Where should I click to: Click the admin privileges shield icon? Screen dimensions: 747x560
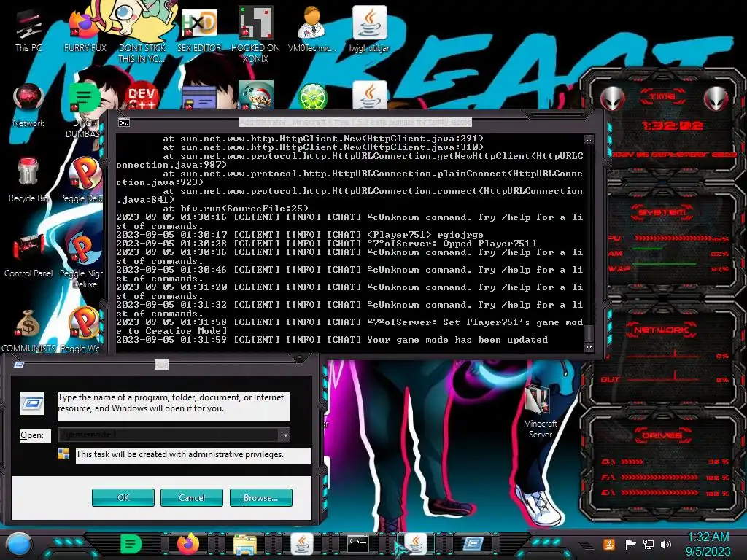click(63, 454)
